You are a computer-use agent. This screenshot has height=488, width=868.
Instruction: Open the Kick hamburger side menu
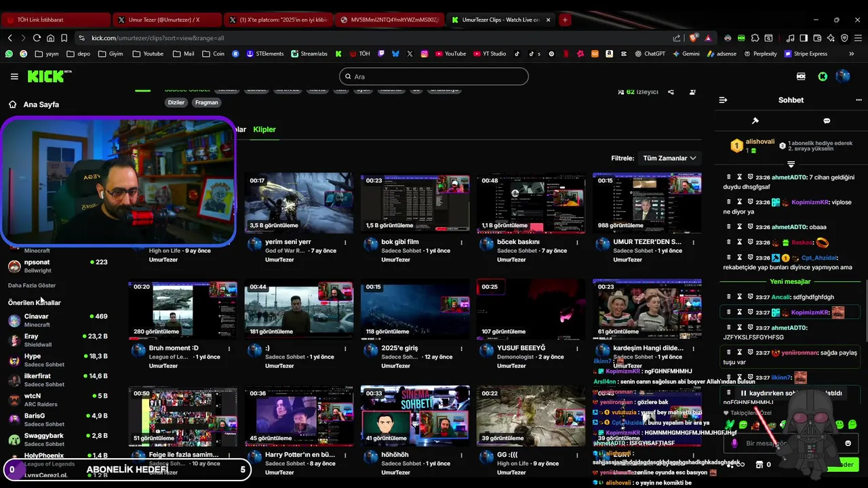(x=14, y=77)
